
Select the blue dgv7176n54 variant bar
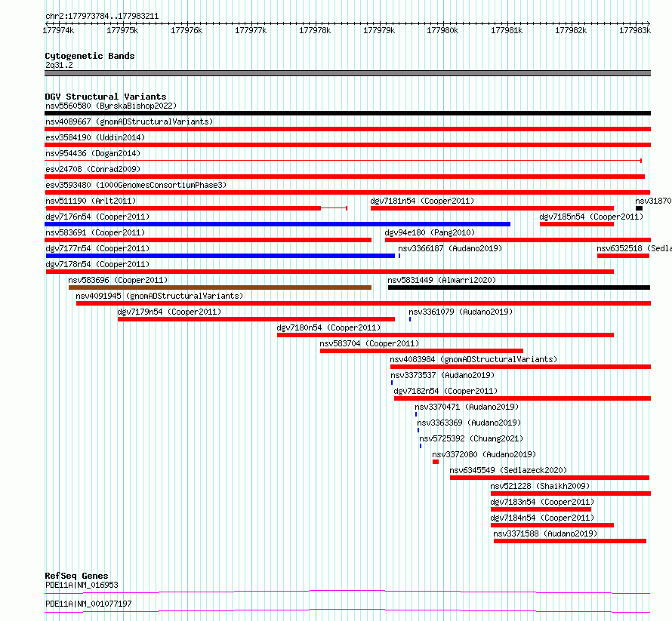click(277, 224)
